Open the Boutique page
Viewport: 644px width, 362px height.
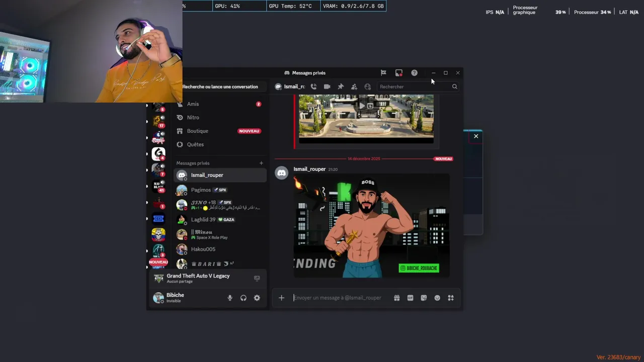220,131
